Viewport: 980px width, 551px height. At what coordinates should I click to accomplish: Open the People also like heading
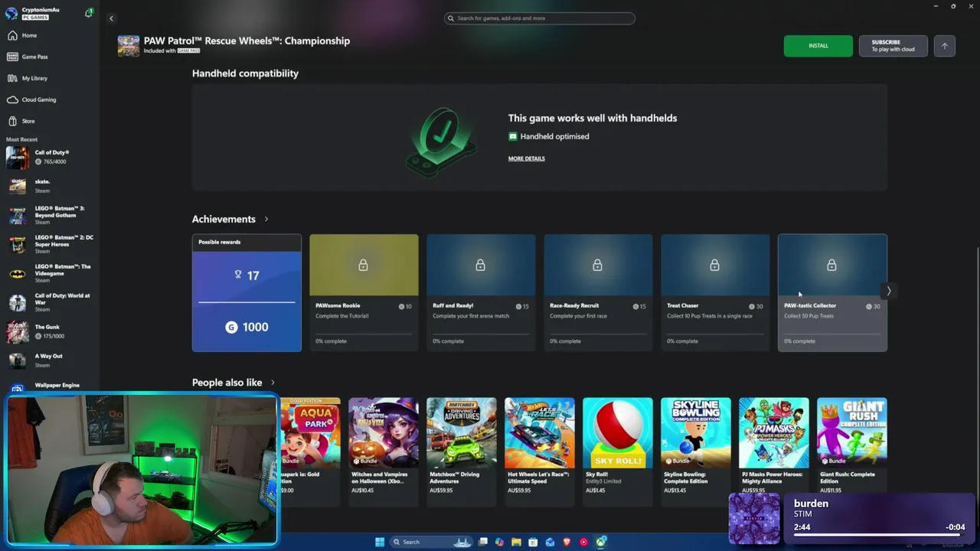click(x=227, y=383)
